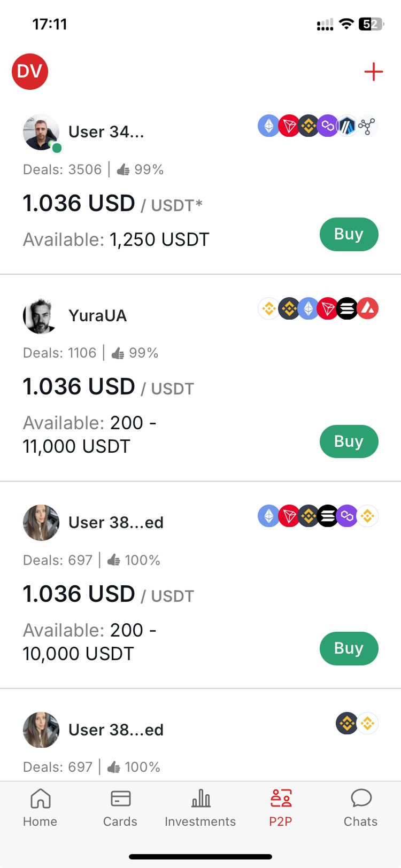
Task: Buy USDT from User 34 with 1,250 available
Action: (349, 234)
